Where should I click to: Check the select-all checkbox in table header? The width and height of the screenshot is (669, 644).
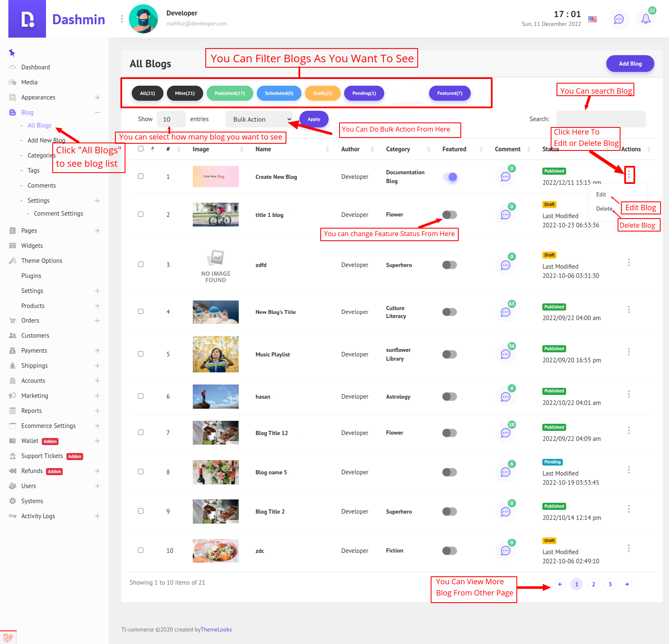point(140,149)
